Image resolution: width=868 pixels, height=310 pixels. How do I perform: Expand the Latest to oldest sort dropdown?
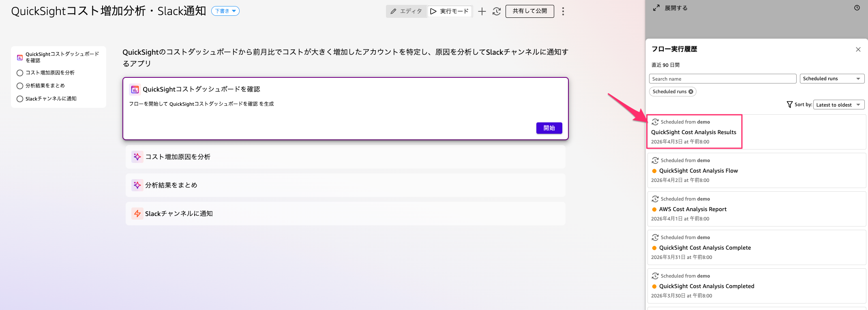pos(838,105)
